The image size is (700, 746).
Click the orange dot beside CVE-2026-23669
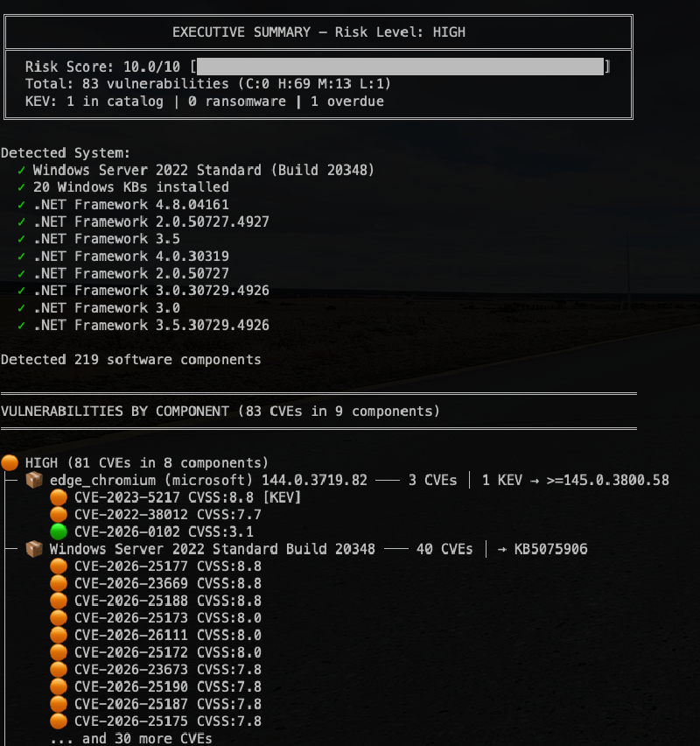pos(59,583)
